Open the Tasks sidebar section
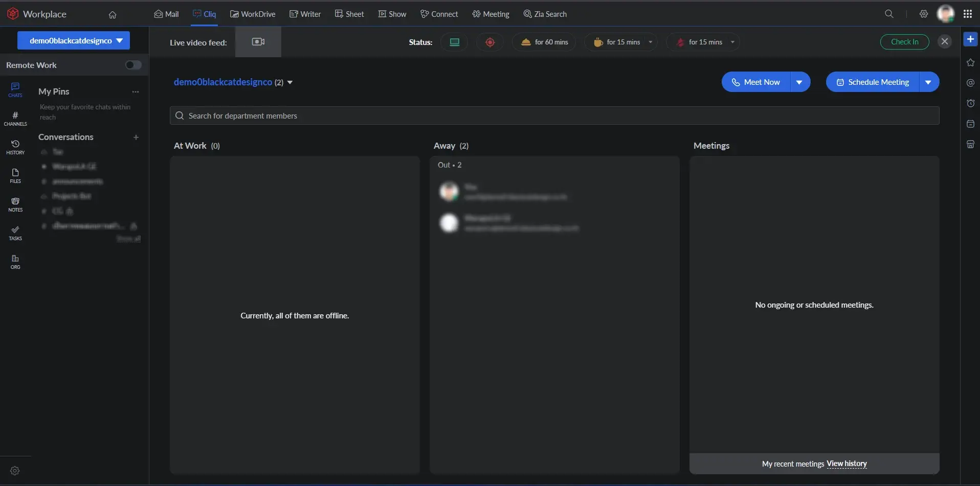980x486 pixels. (x=15, y=233)
